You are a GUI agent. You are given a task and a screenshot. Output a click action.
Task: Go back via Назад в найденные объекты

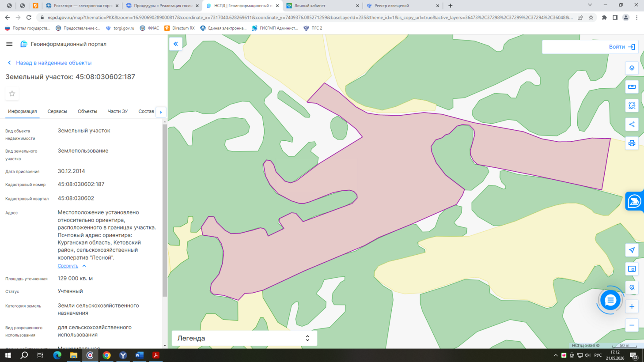click(49, 63)
